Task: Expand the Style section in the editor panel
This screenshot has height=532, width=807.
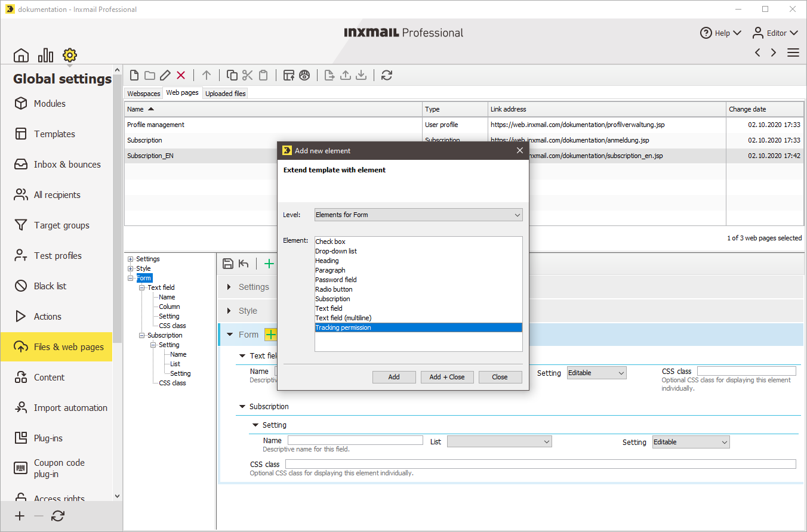Action: pos(229,311)
